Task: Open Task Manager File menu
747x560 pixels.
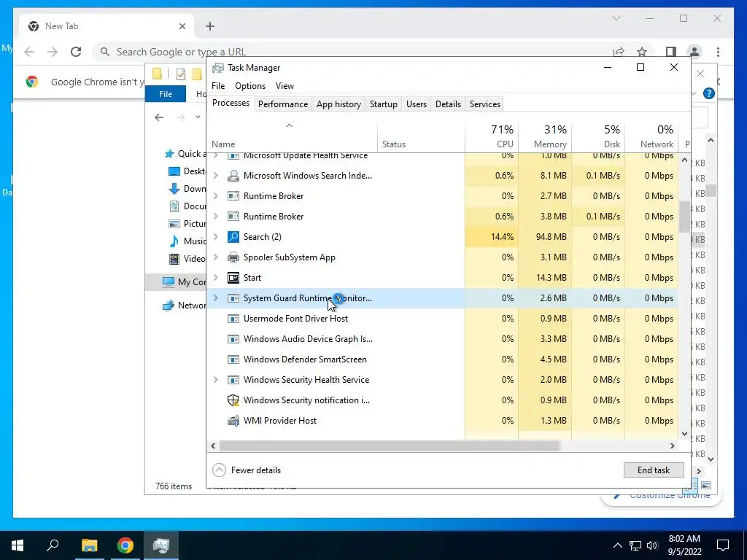Action: 218,86
